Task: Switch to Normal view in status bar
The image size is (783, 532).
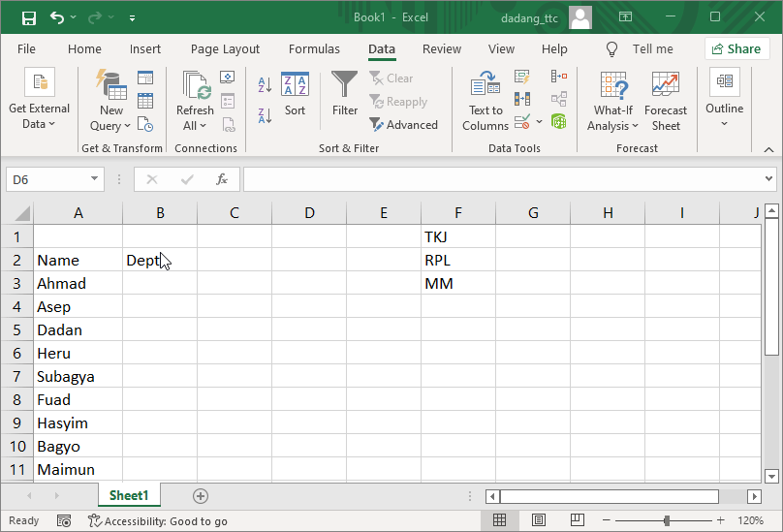Action: coord(500,520)
